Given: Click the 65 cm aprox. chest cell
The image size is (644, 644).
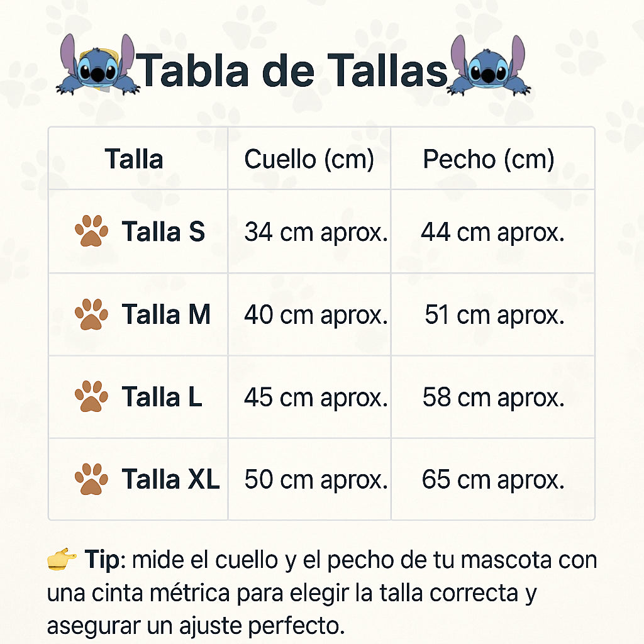Looking at the screenshot, I should [493, 480].
